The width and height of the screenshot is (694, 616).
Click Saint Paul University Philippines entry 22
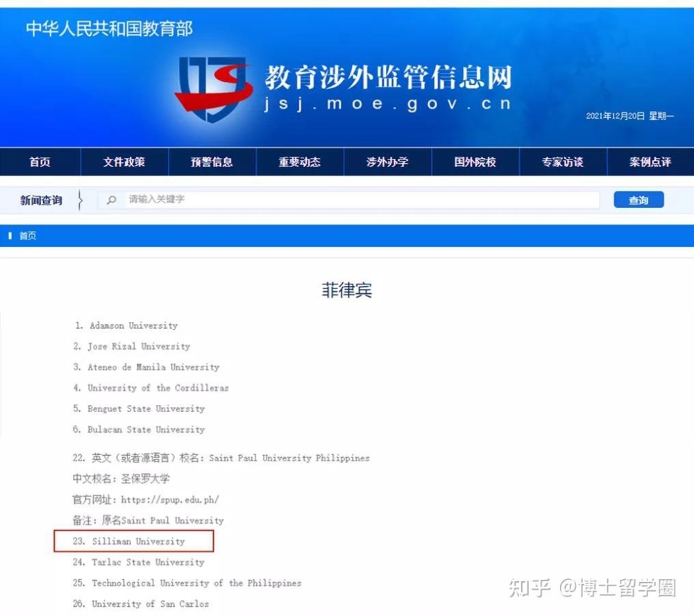[x=221, y=458]
